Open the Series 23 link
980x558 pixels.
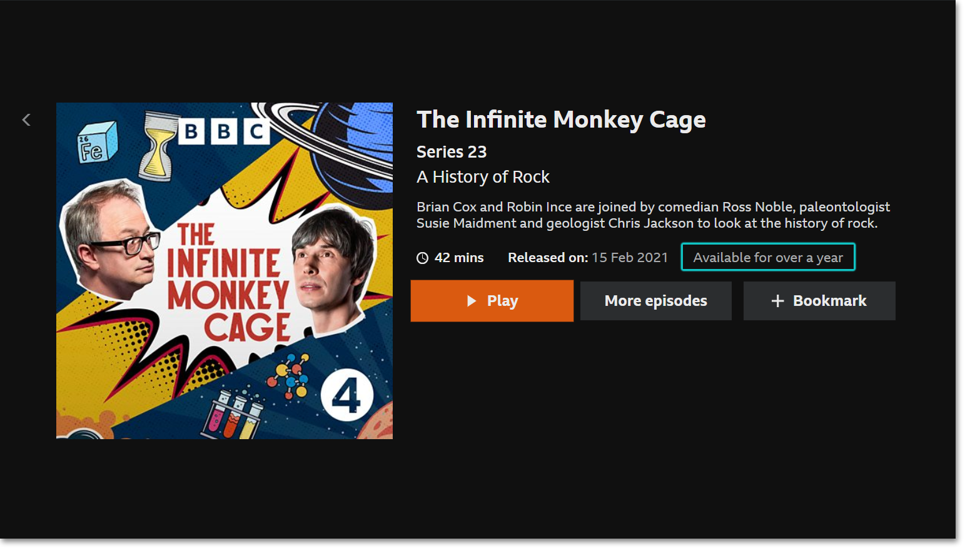pyautogui.click(x=452, y=151)
